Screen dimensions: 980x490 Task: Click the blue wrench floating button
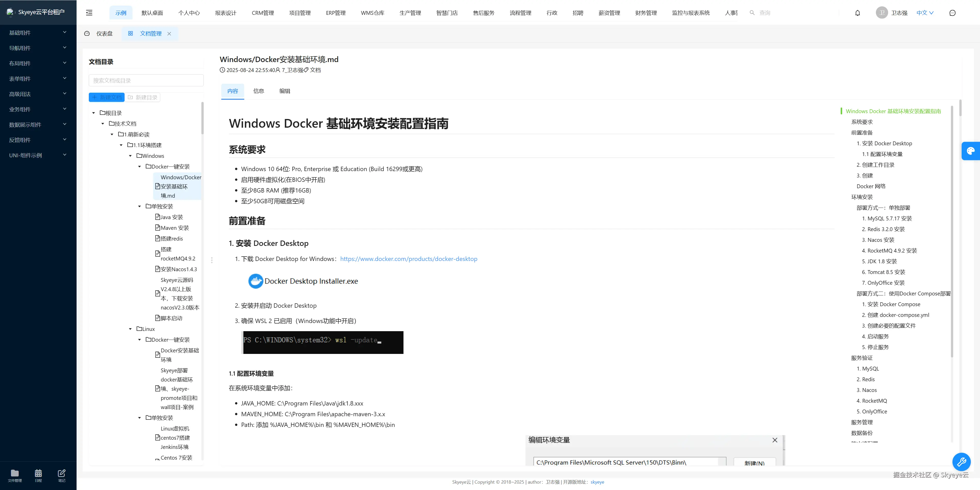(x=961, y=462)
